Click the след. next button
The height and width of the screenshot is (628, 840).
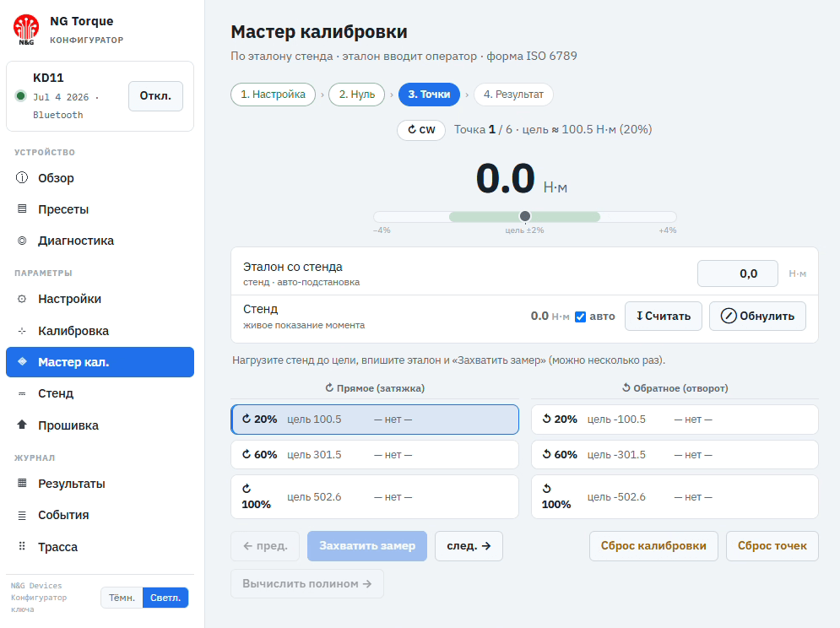pos(469,546)
